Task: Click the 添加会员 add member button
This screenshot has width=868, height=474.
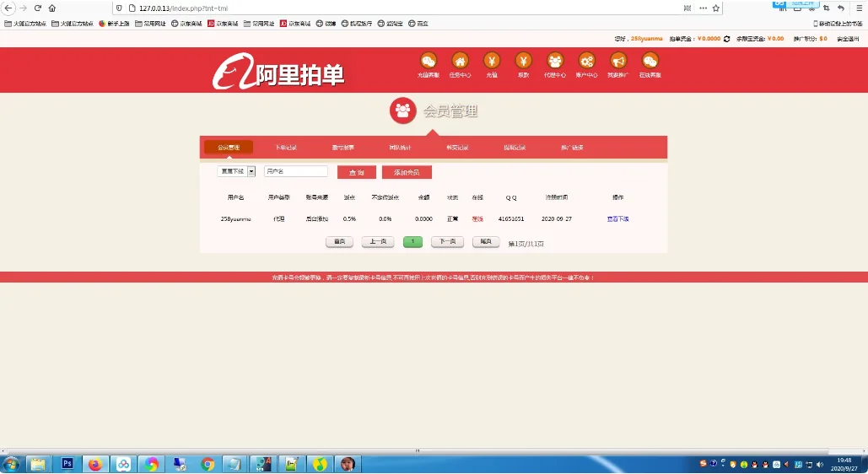Action: (407, 172)
